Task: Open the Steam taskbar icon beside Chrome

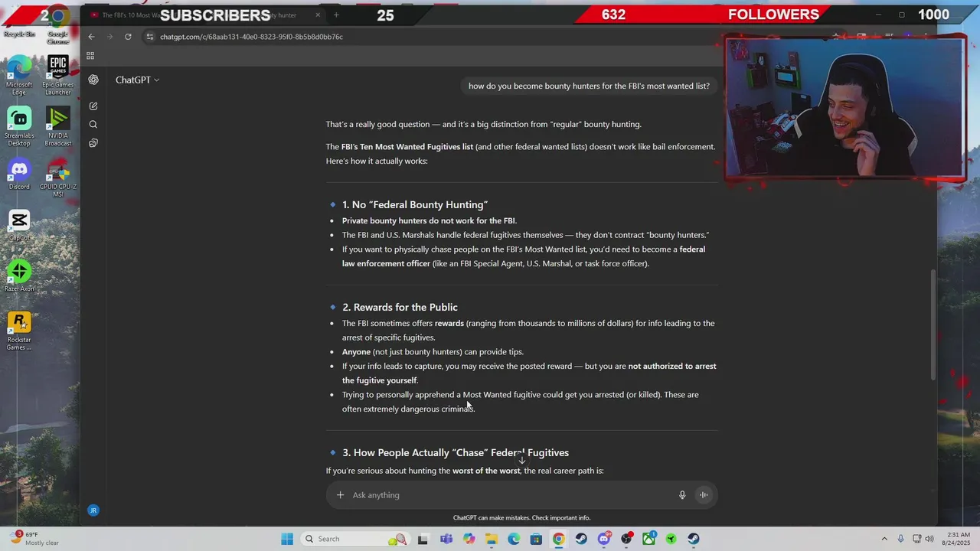Action: (581, 539)
